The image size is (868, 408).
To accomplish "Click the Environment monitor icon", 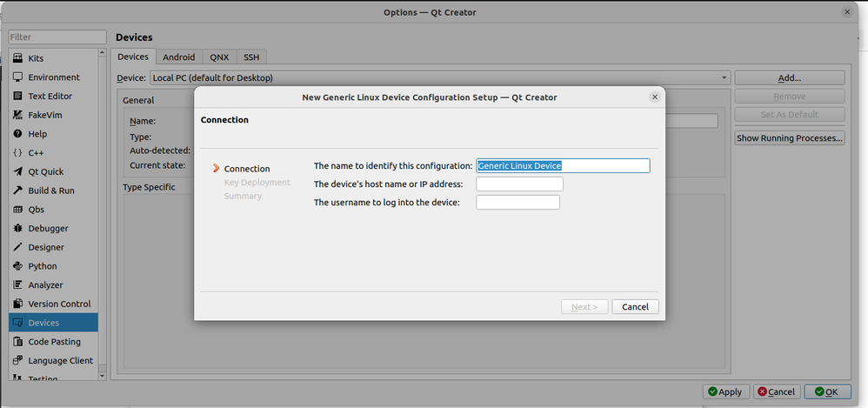I will tap(17, 77).
